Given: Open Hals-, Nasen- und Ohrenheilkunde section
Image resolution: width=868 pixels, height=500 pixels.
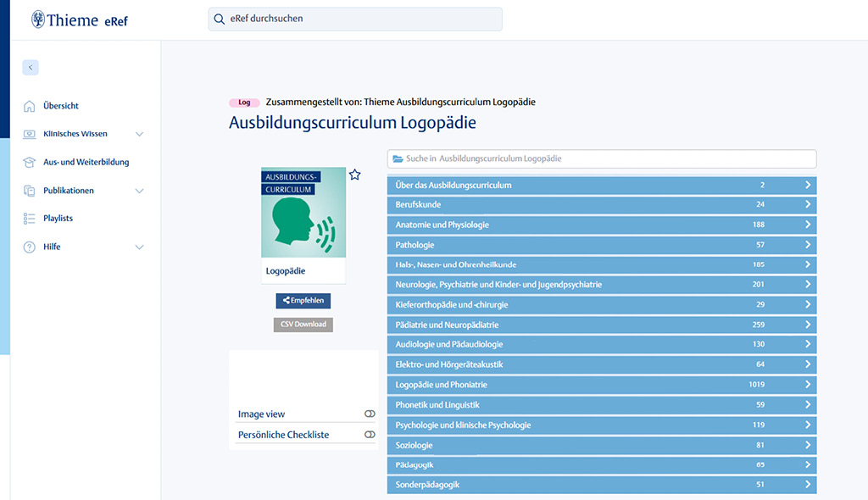Looking at the screenshot, I should (602, 264).
